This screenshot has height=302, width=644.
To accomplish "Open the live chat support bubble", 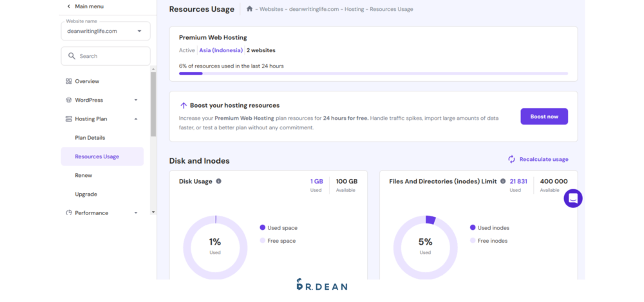I will tap(573, 198).
